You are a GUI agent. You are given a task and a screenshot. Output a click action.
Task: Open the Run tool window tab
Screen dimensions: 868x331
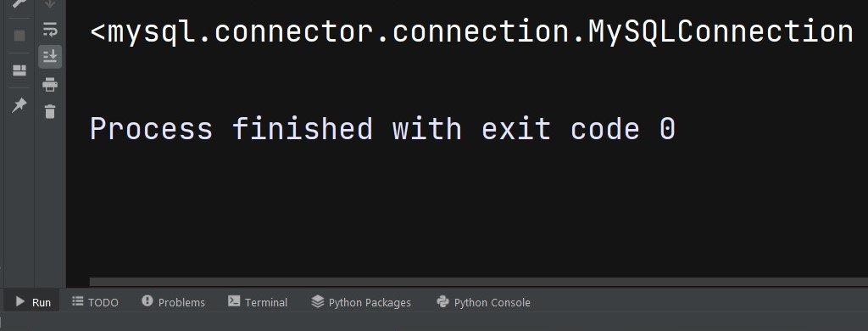coord(33,302)
